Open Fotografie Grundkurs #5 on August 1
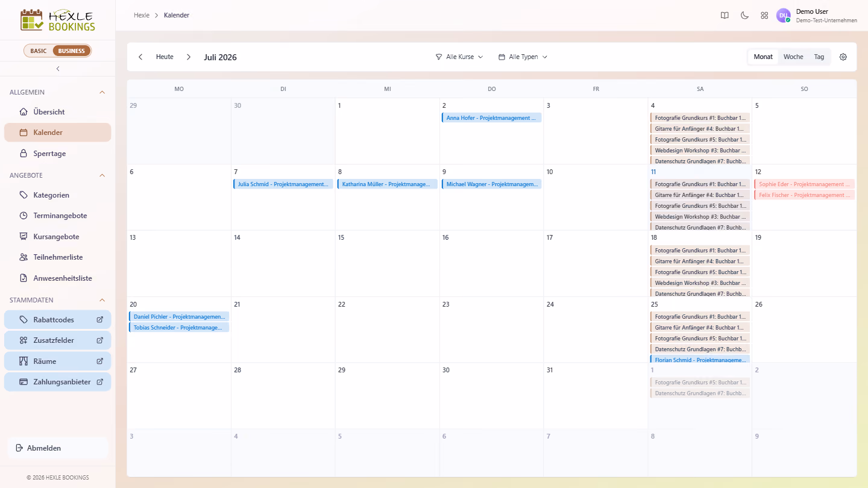Image resolution: width=868 pixels, height=488 pixels. point(700,383)
